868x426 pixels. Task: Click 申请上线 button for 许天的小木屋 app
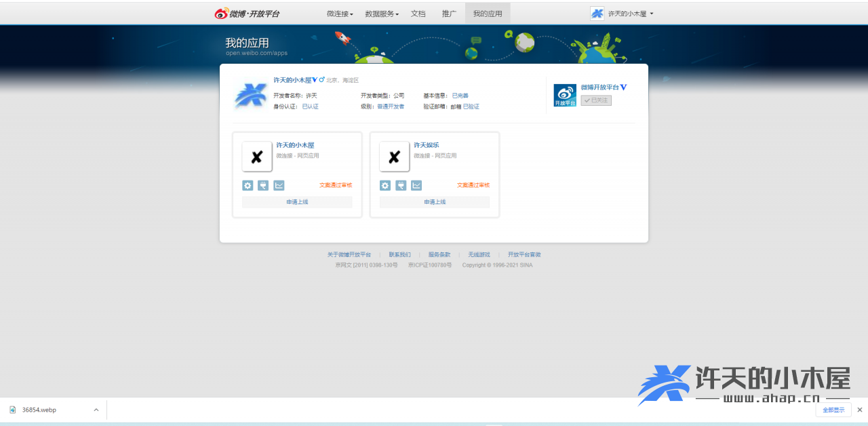[x=297, y=202]
